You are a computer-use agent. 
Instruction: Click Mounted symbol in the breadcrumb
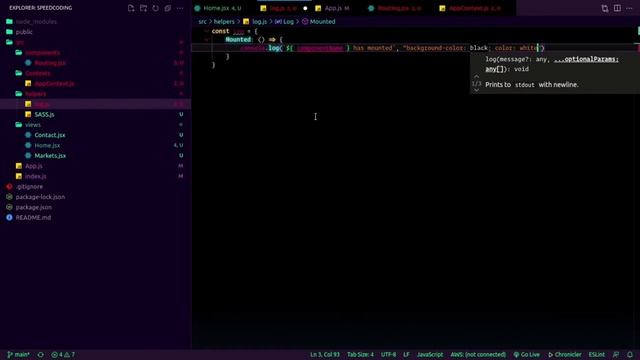point(318,22)
